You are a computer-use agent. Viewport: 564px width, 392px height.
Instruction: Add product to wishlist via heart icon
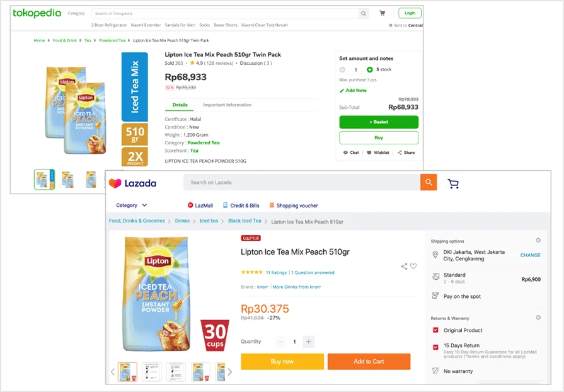click(x=413, y=267)
